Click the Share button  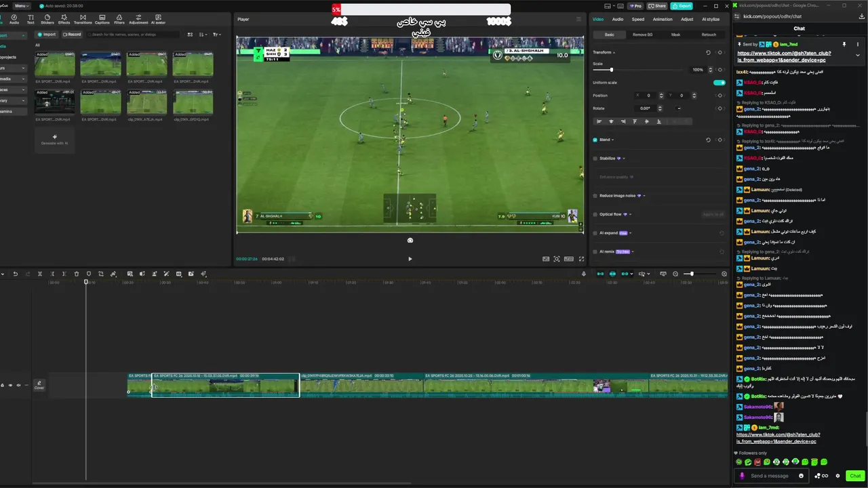(658, 5)
